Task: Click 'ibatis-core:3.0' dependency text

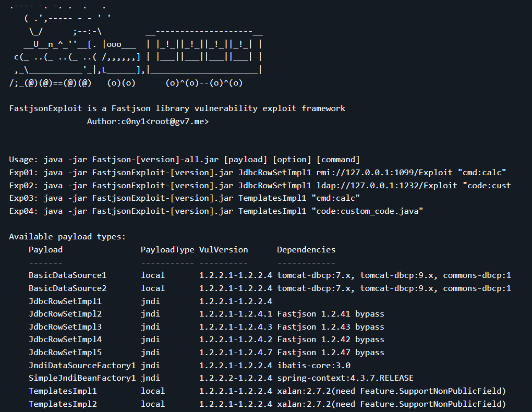Action: click(x=314, y=365)
